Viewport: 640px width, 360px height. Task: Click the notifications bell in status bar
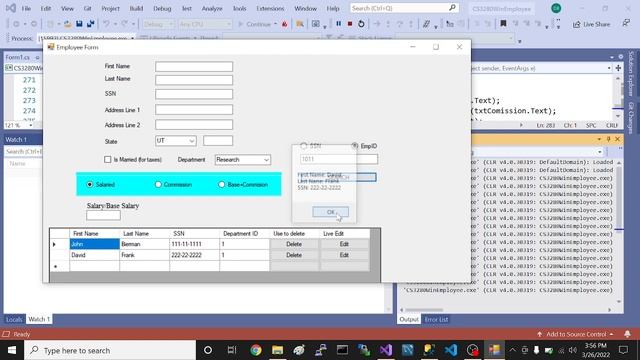(x=627, y=334)
